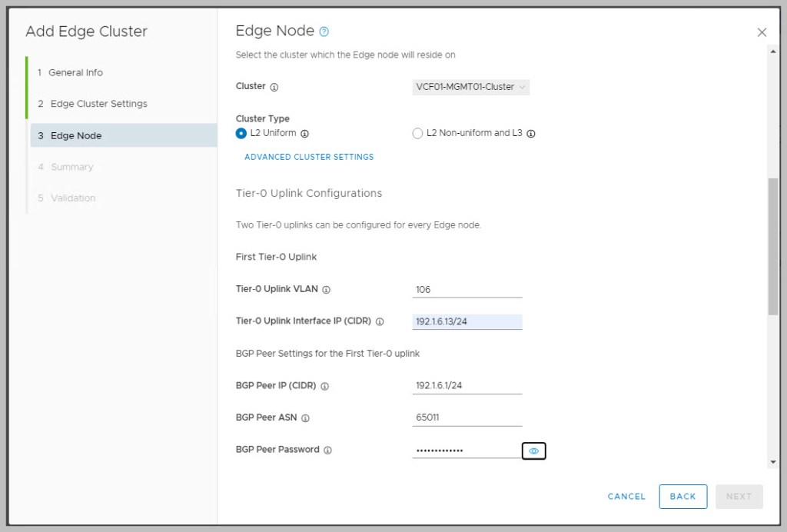
Task: Click the Cancel button
Action: 626,497
